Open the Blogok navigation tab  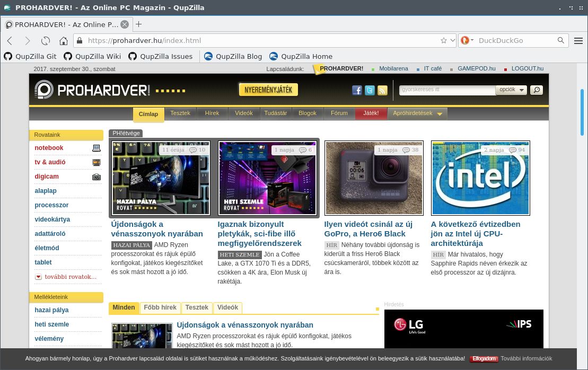(308, 113)
